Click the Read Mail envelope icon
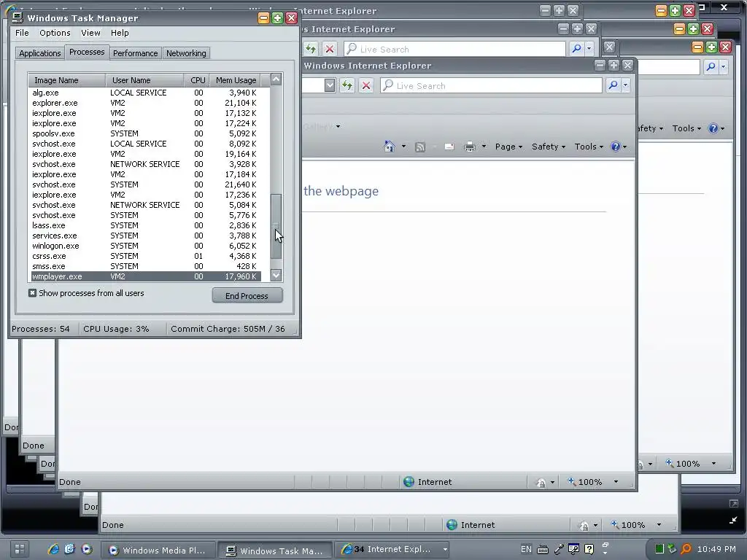 pyautogui.click(x=449, y=147)
